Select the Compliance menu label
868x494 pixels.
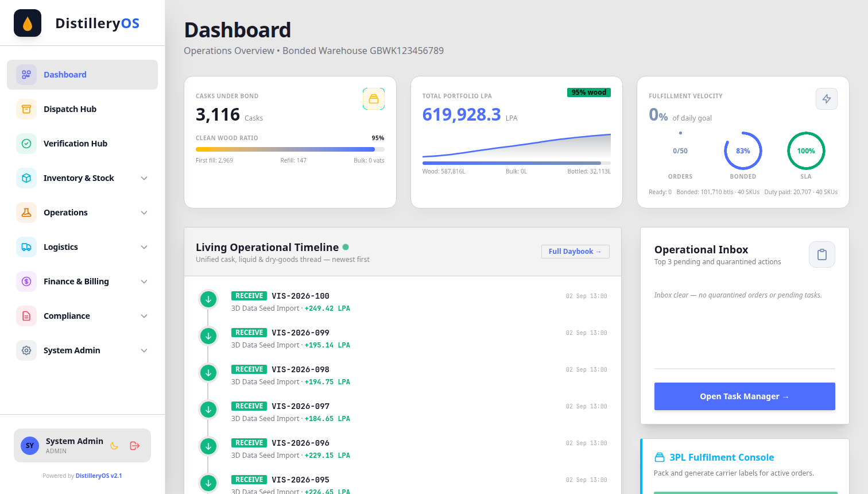67,316
